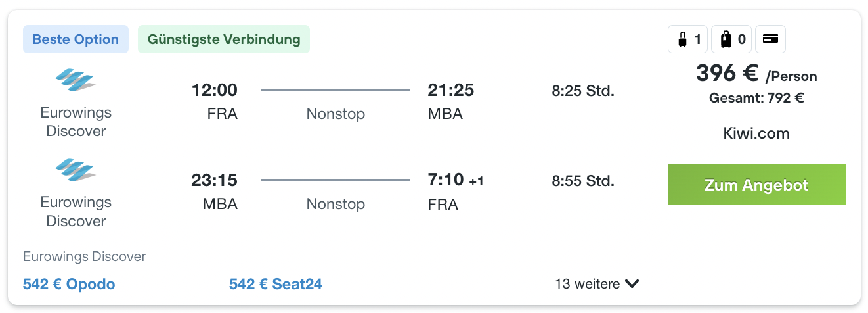Click the outbound Eurowings Discover logo
Screen dimensions: 868x313
[76, 80]
